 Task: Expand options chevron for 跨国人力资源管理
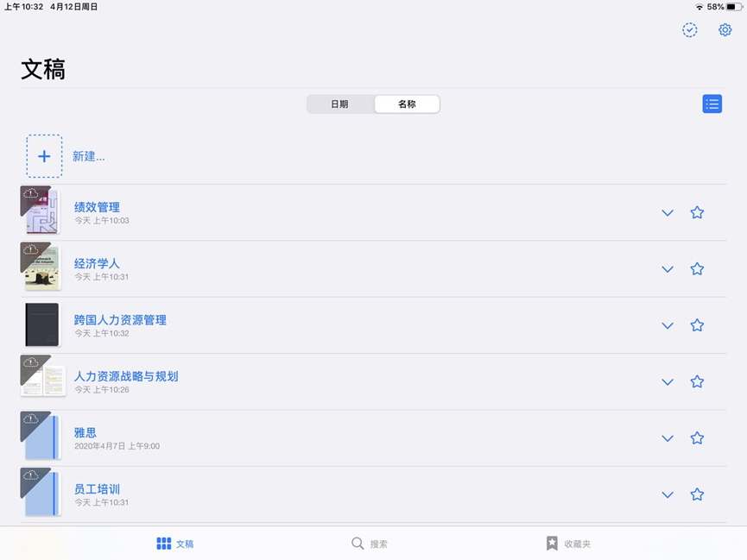(668, 325)
